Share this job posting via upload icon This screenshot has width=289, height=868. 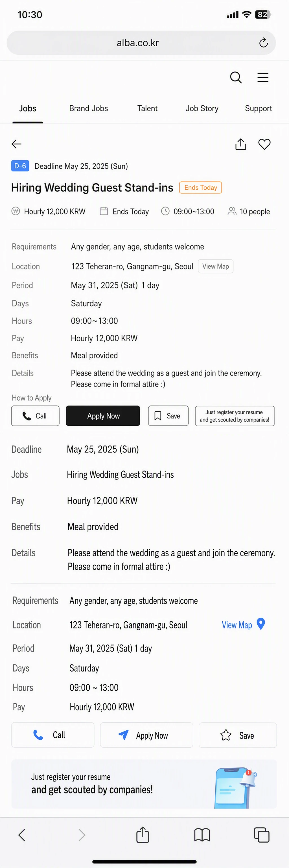click(240, 144)
